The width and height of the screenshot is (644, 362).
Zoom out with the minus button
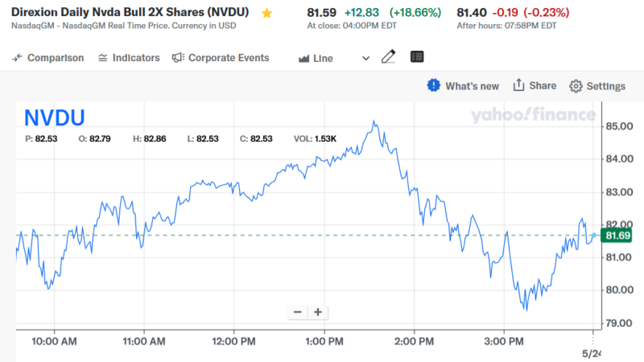click(298, 312)
